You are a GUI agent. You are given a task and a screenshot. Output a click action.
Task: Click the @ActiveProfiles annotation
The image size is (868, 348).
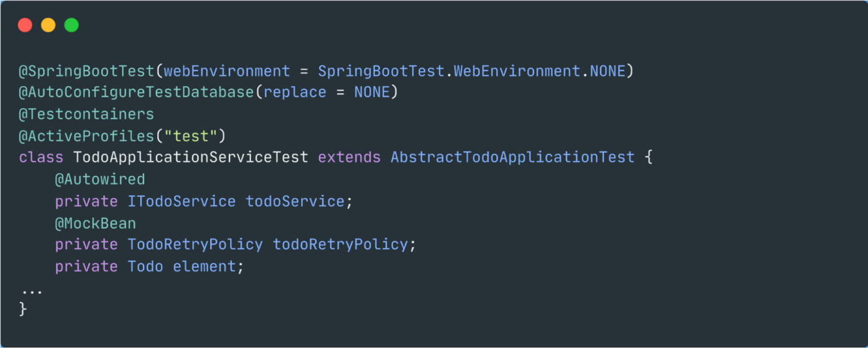(86, 136)
